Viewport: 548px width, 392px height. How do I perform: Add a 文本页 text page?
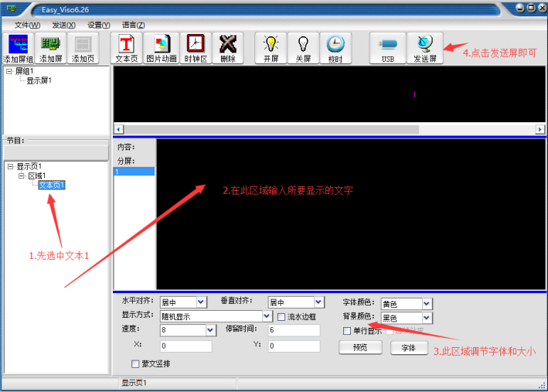click(x=127, y=48)
